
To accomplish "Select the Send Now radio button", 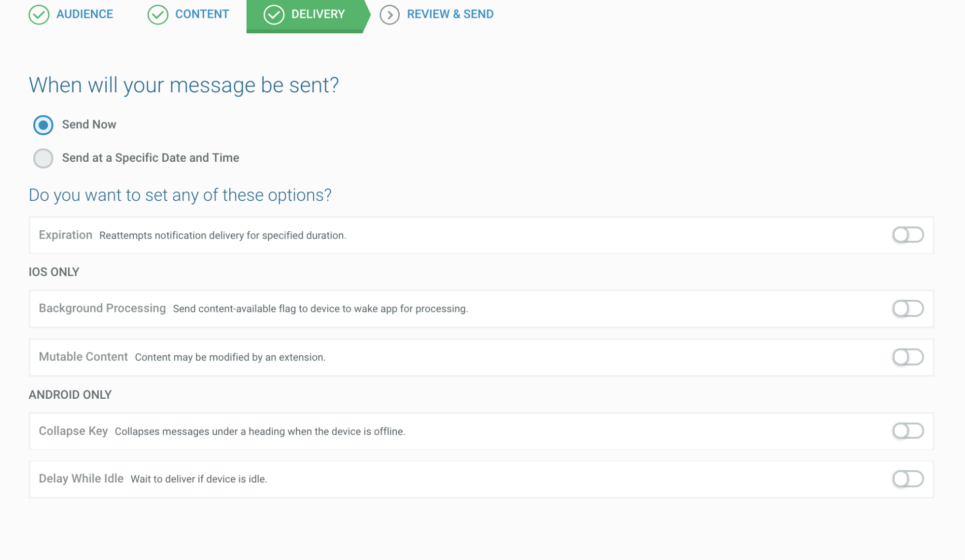I will [42, 124].
